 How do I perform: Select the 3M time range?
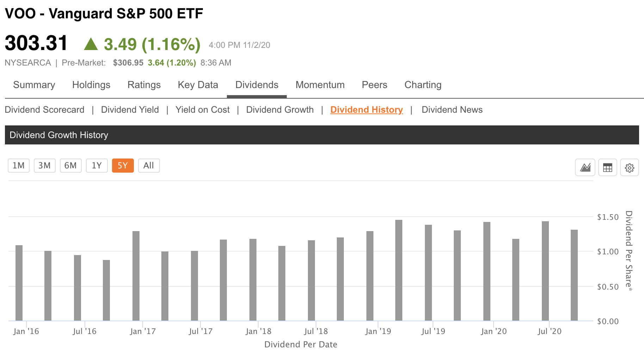pos(45,166)
